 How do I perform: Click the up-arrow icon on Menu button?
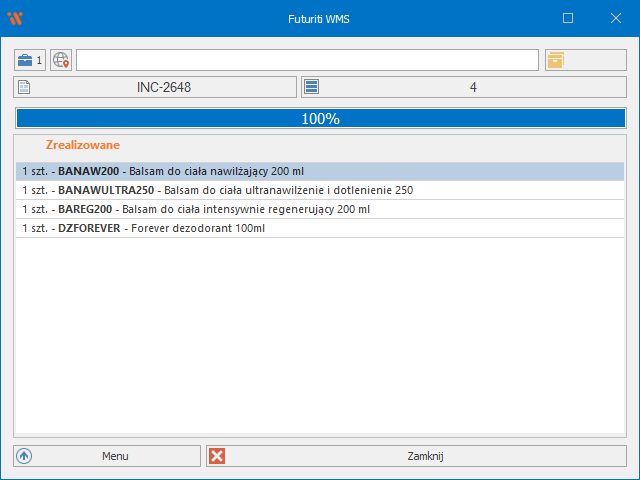25,456
